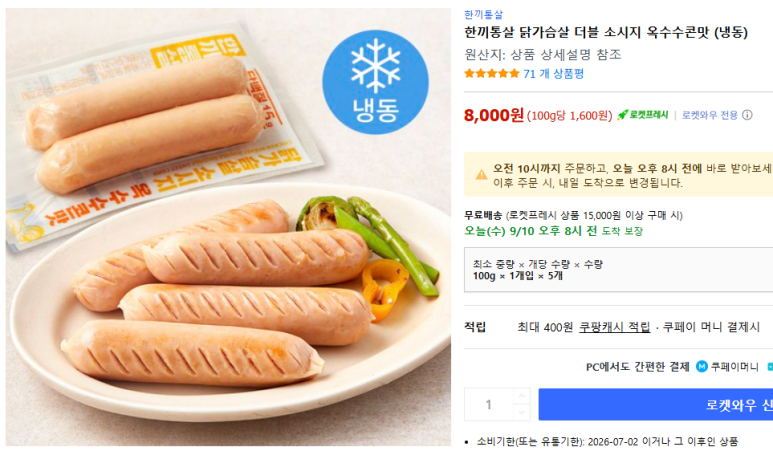Screen dimensions: 773x451
Task: Click the 로켓프레시 rocket badge
Action: pos(642,115)
